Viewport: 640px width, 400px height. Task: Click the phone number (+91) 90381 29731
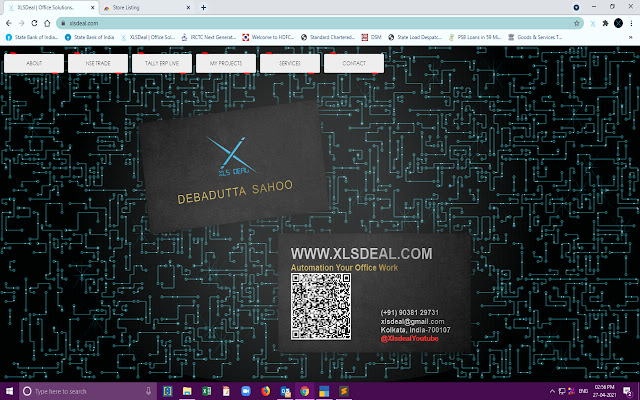click(x=409, y=312)
